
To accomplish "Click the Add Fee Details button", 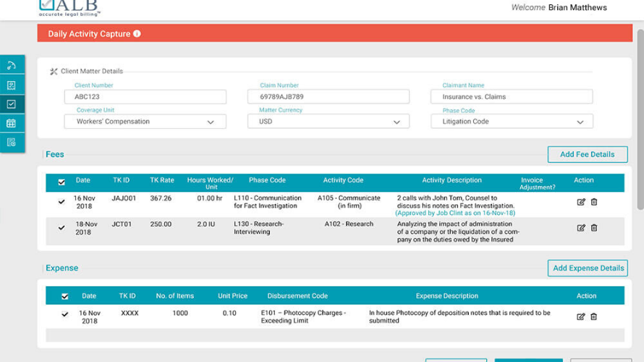I will pyautogui.click(x=588, y=154).
